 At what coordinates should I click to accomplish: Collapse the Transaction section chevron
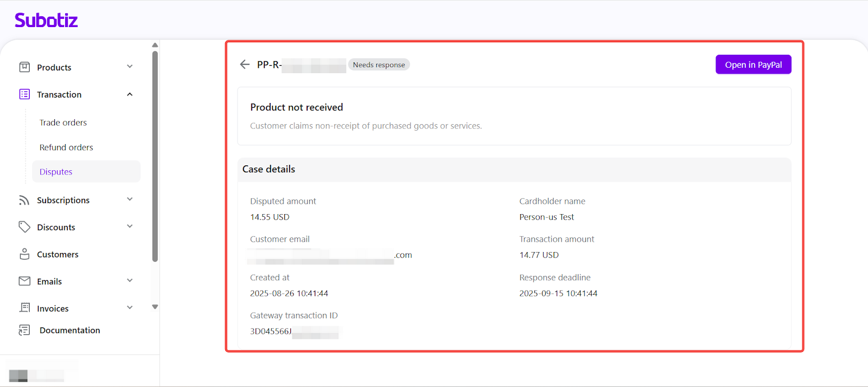tap(130, 94)
